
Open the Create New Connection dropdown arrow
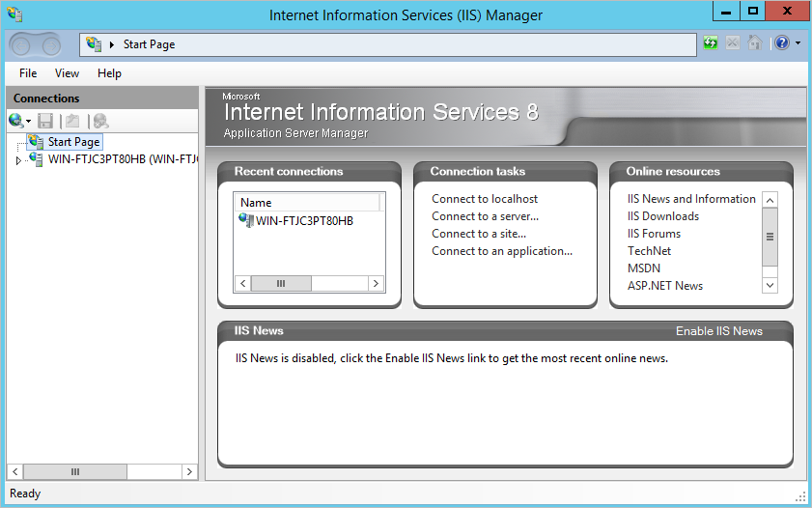tap(29, 122)
